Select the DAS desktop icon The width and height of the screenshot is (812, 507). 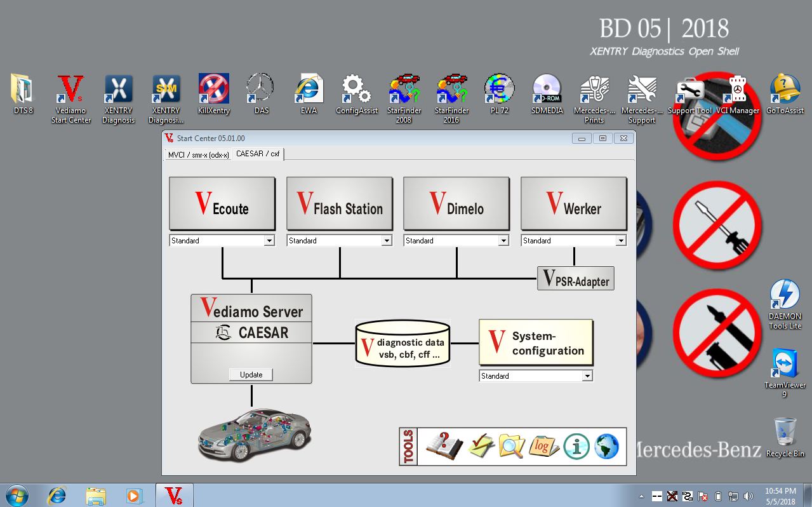coord(261,94)
